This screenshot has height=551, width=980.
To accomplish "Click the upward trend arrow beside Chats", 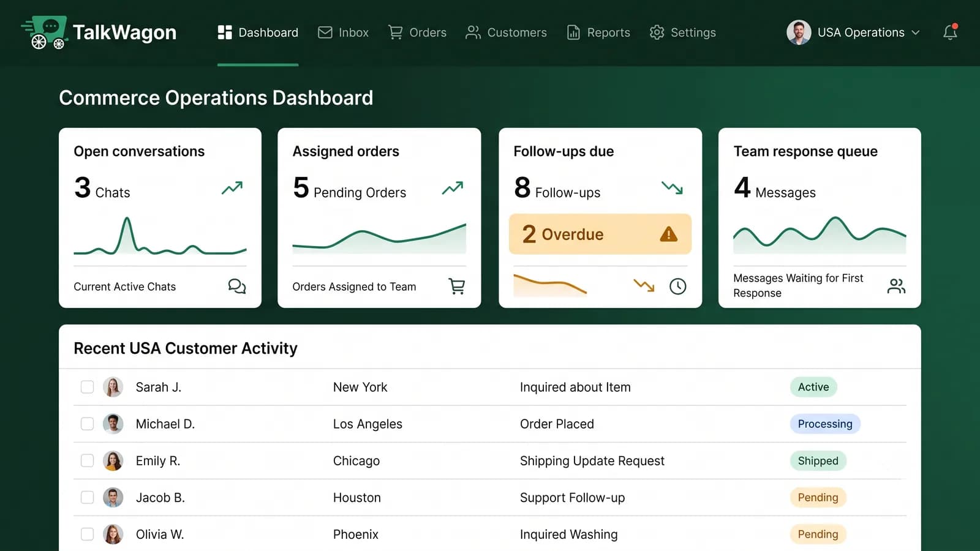I will click(x=232, y=187).
